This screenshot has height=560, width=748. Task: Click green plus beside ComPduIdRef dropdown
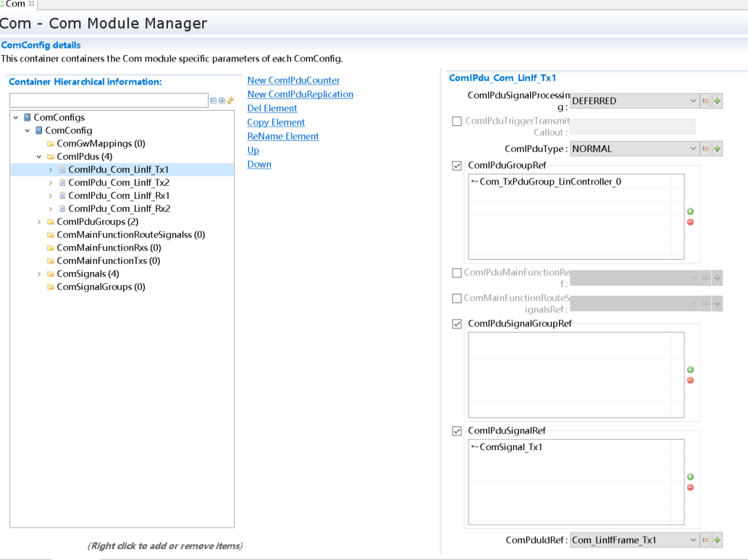tap(718, 540)
